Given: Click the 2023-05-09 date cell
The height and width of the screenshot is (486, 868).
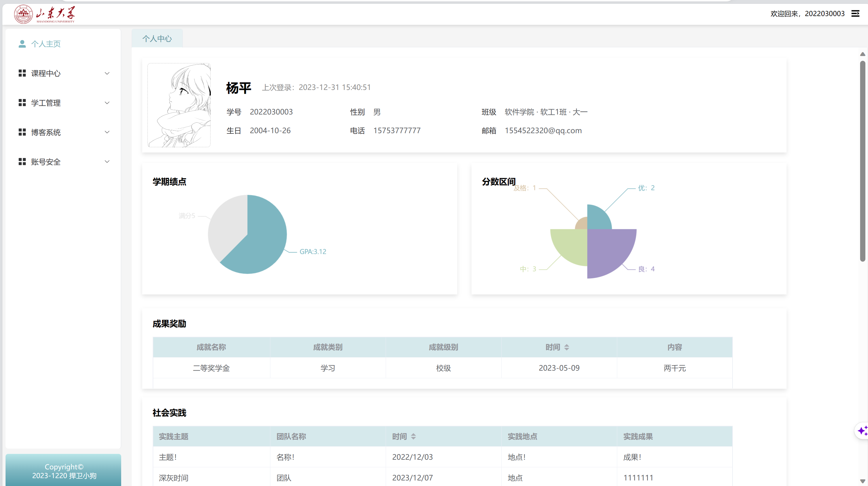Looking at the screenshot, I should (x=559, y=368).
